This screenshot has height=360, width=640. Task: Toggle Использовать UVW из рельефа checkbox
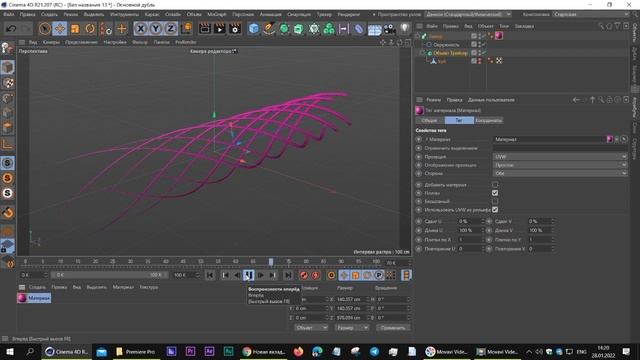point(495,210)
